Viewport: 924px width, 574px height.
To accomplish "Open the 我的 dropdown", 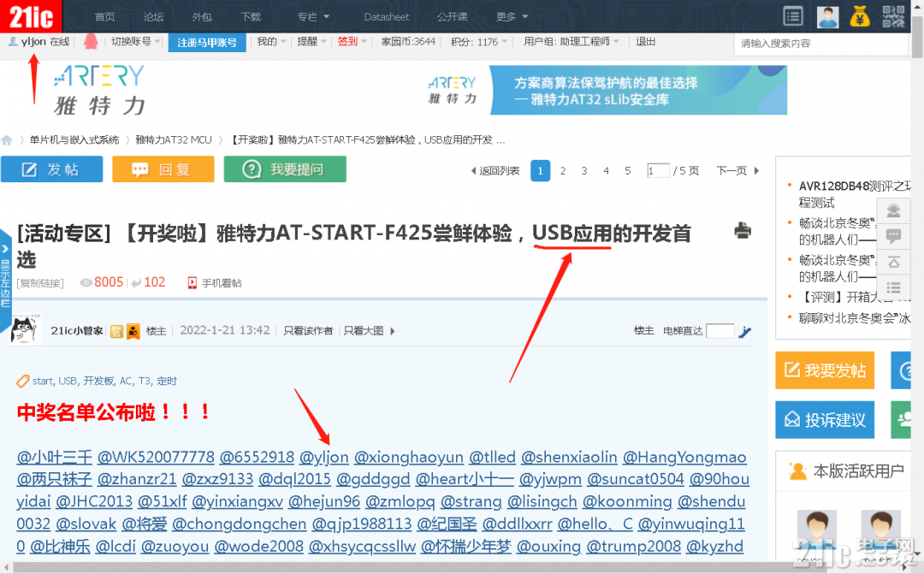I will [x=271, y=41].
